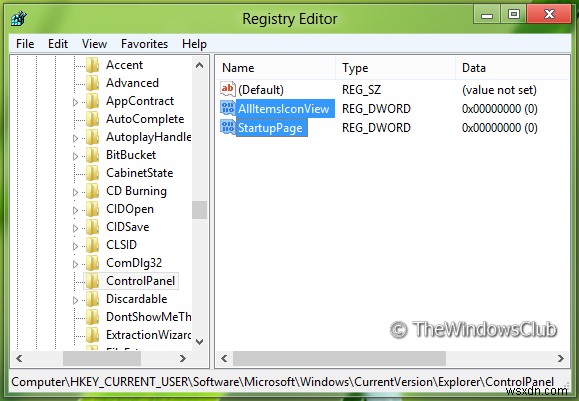Image resolution: width=579 pixels, height=401 pixels.
Task: Click the tree pane scroll right arrow
Action: 182,358
